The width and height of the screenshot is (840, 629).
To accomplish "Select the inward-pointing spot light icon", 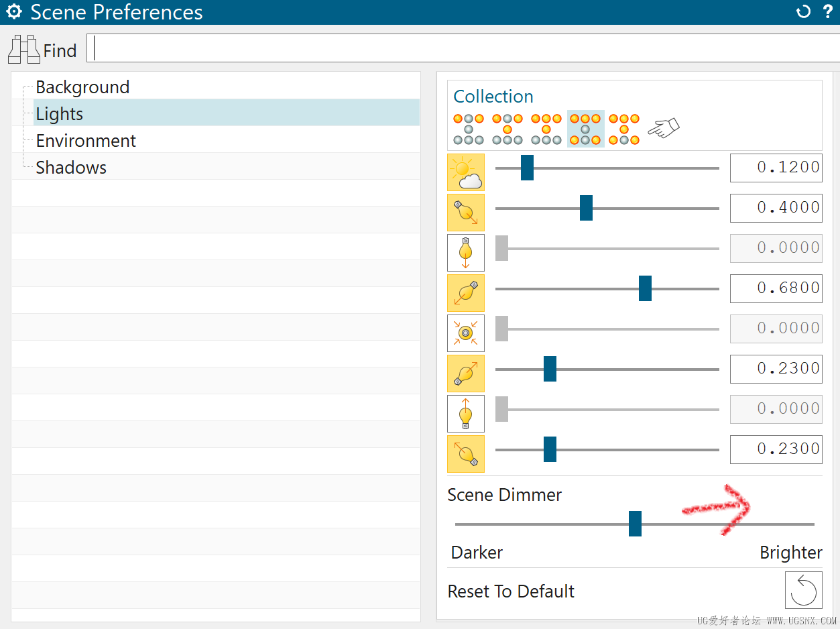I will [x=466, y=333].
